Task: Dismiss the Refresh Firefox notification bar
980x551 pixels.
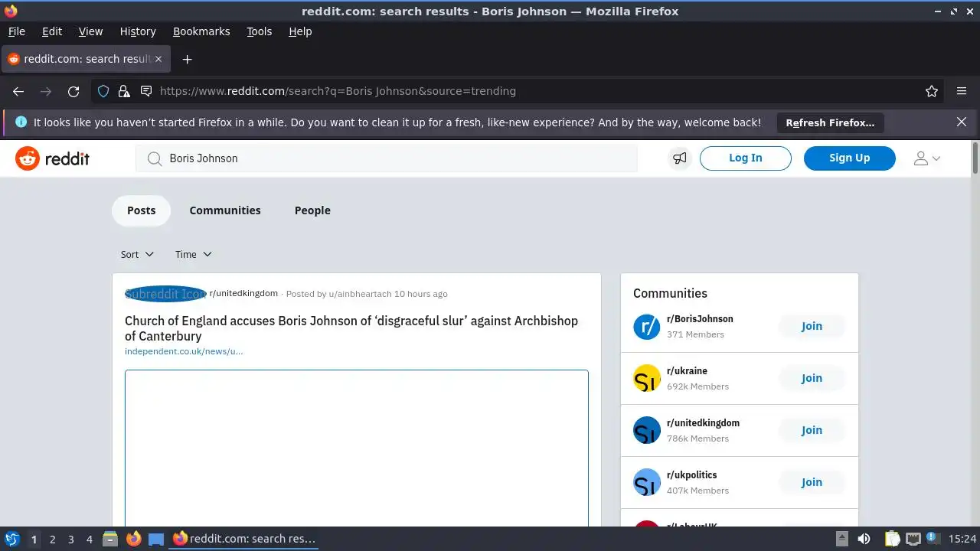Action: point(962,122)
